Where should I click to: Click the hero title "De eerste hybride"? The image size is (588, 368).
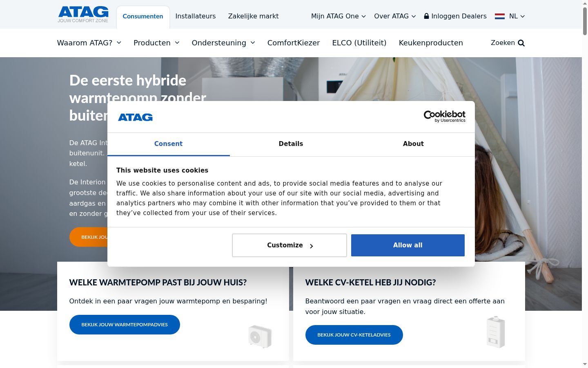tap(128, 80)
